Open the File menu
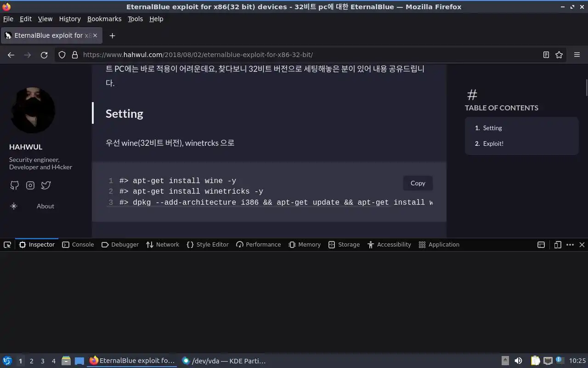This screenshot has width=588, height=368. pos(8,19)
